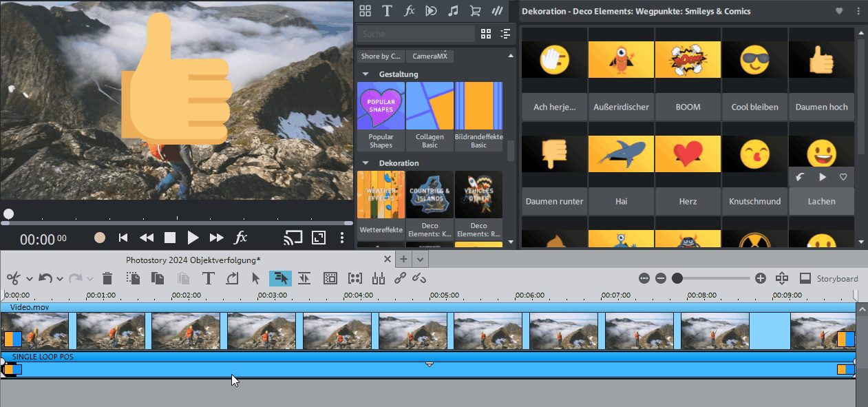The width and height of the screenshot is (868, 407).
Task: Open the dropdown next to scissors tool
Action: (29, 279)
